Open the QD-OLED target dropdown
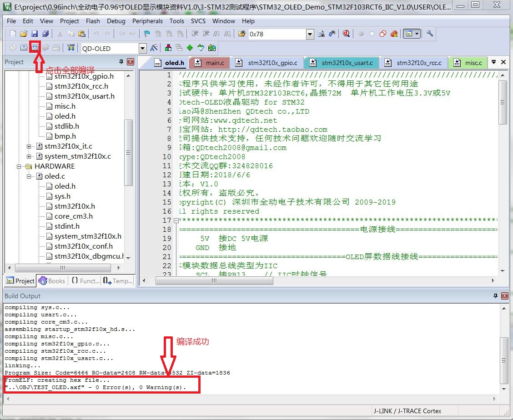The width and height of the screenshot is (513, 420). click(x=142, y=48)
